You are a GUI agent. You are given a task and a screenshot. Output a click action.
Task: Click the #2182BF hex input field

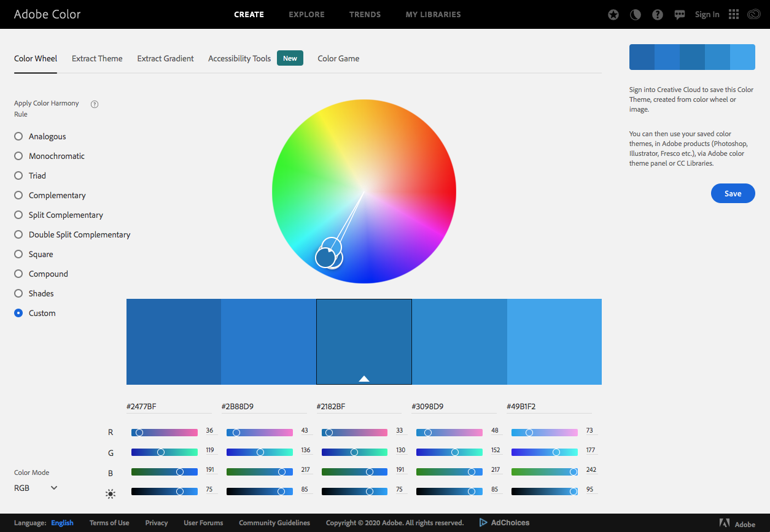pyautogui.click(x=359, y=407)
